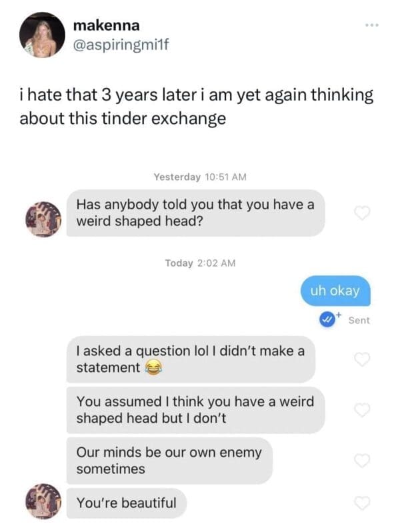Select the 'Our minds be our own enemy' bubble
400x532 pixels.
coord(169,461)
